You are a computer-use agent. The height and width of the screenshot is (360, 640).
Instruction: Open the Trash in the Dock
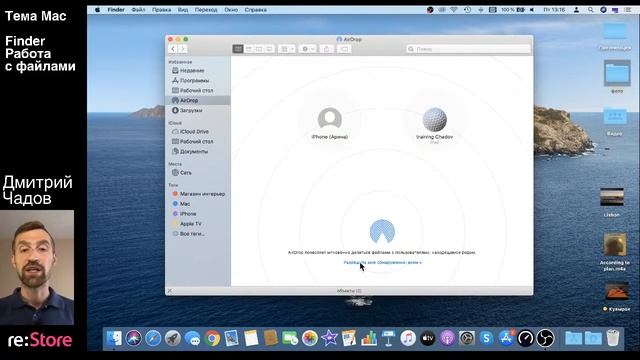point(613,338)
